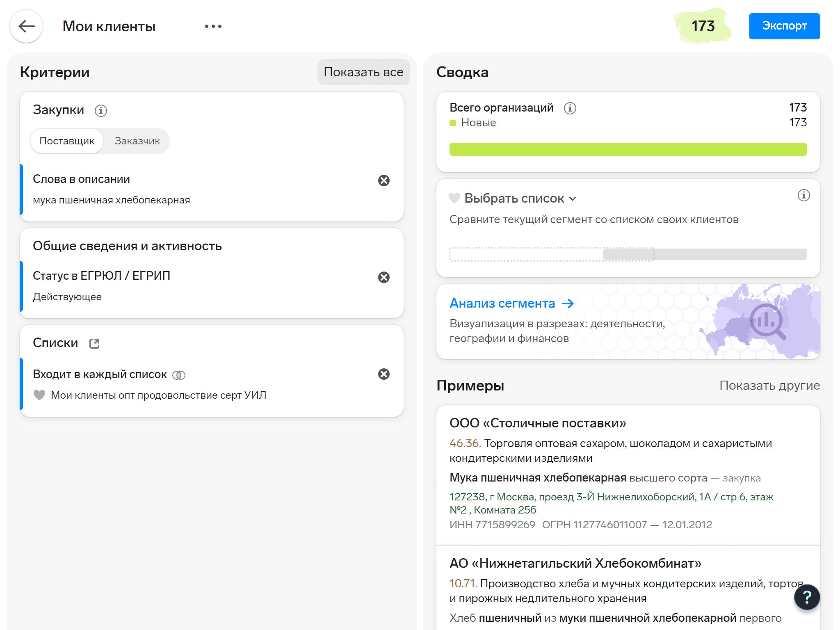Select Поставщик role
The height and width of the screenshot is (630, 840).
click(67, 141)
